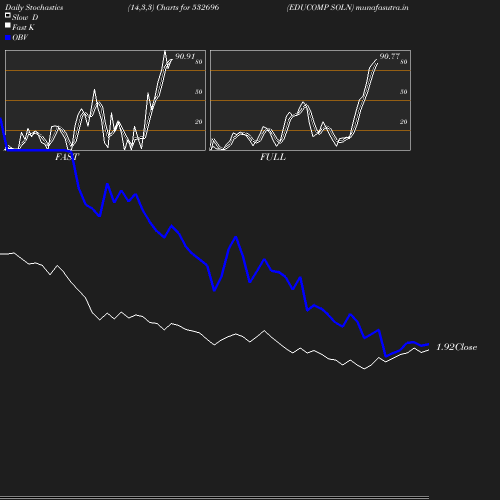
Task: Select the '(14,3,3) Charts for 532696' text
Action: coord(173,8)
